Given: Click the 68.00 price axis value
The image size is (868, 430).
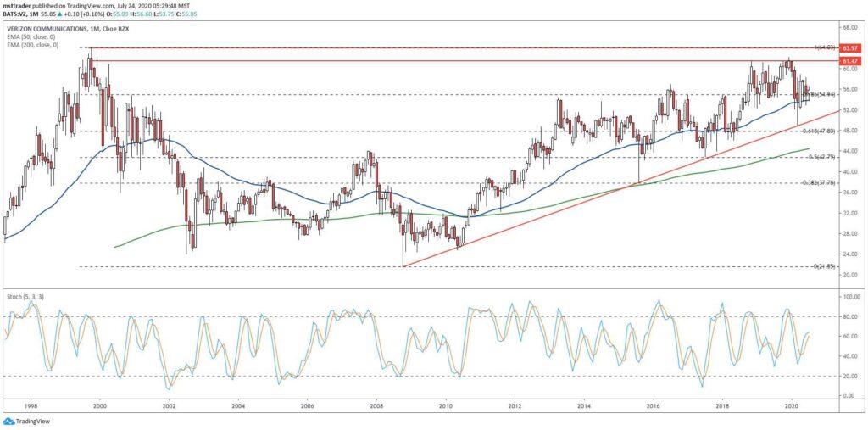Looking at the screenshot, I should coord(849,27).
